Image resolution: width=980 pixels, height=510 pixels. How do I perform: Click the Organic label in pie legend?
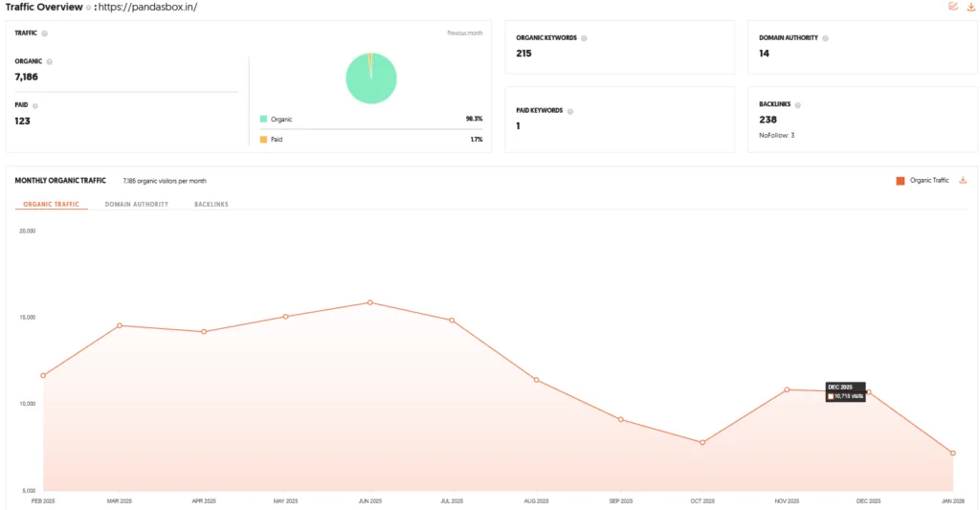(x=281, y=120)
